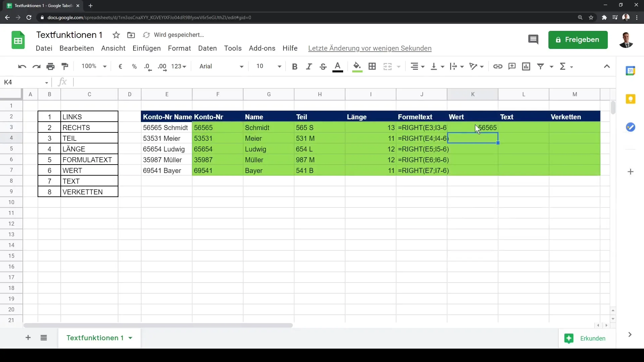This screenshot has width=644, height=362.
Task: Open font size 10 dropdown
Action: point(269,66)
